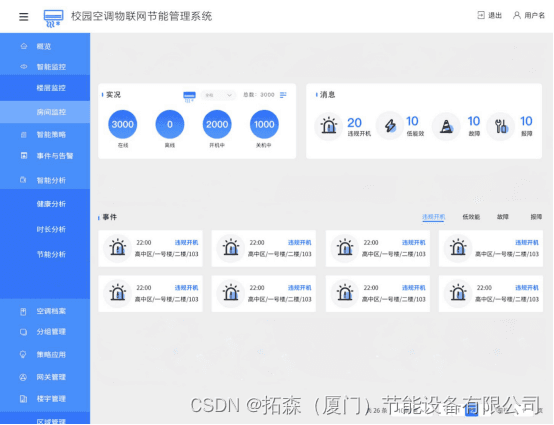Viewport: 554px width, 425px height.
Task: Switch to the 报障 events tab
Action: (536, 217)
